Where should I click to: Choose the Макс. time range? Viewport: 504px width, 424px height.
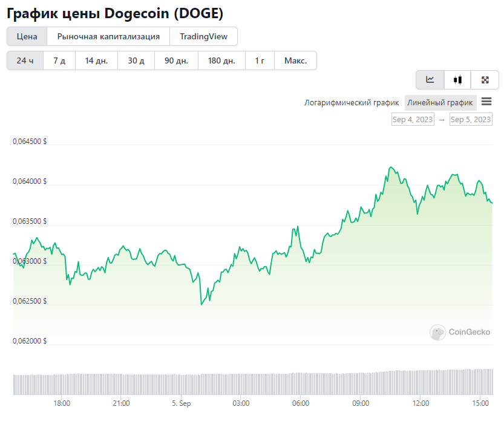pyautogui.click(x=295, y=60)
